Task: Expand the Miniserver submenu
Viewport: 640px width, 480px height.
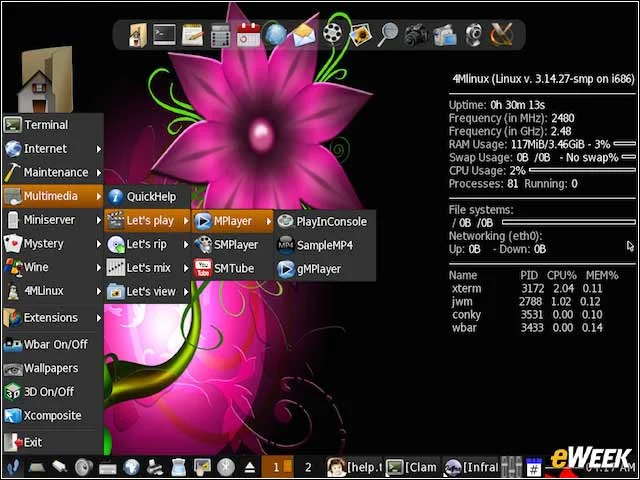Action: (52, 220)
